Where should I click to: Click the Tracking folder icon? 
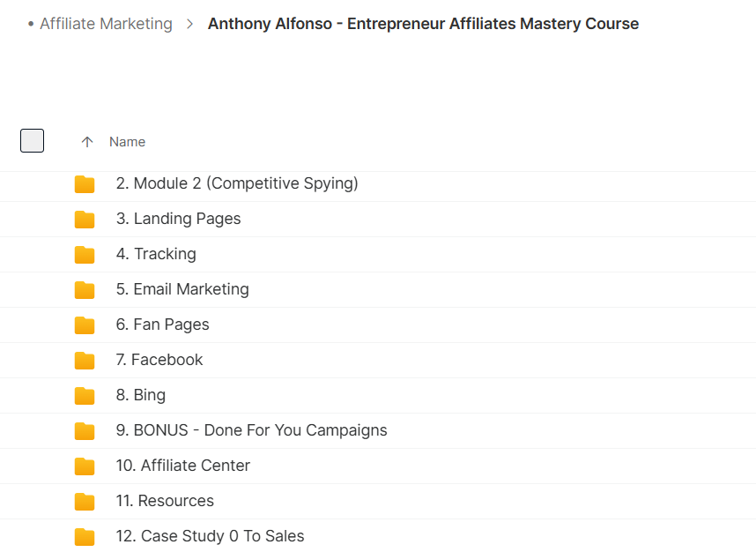(85, 254)
